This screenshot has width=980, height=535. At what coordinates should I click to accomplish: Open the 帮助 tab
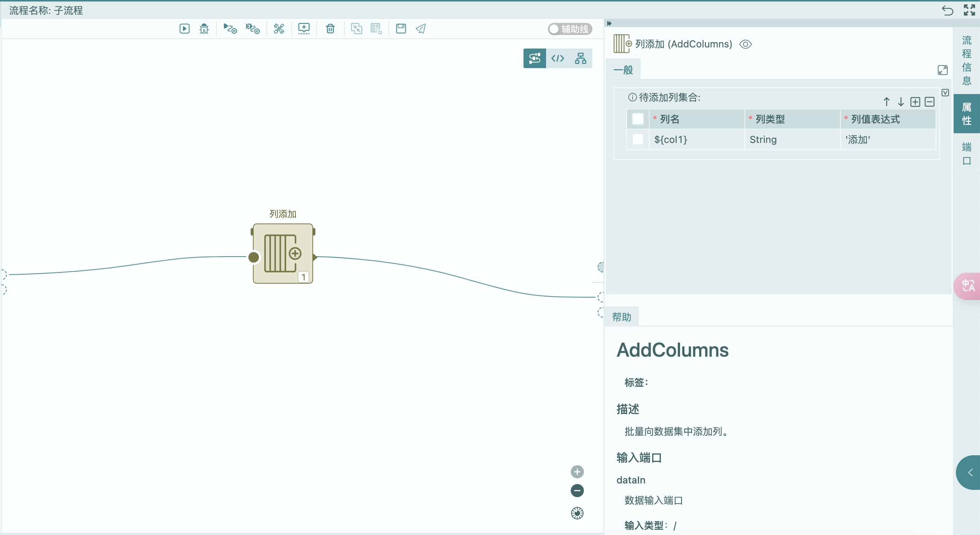click(622, 317)
